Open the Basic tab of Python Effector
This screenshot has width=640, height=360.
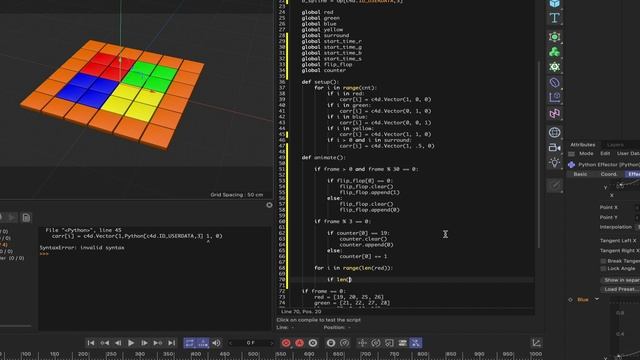[580, 174]
